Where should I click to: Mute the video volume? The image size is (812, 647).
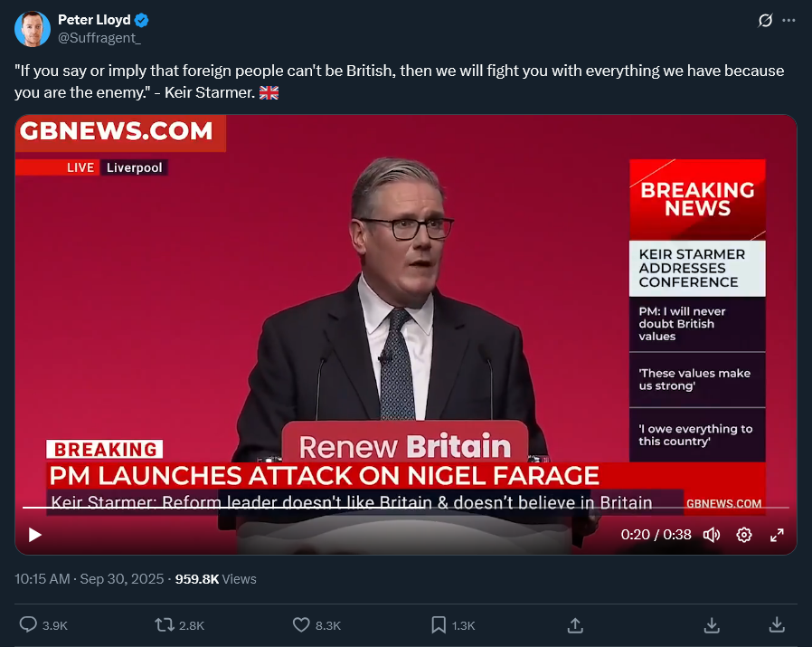712,535
